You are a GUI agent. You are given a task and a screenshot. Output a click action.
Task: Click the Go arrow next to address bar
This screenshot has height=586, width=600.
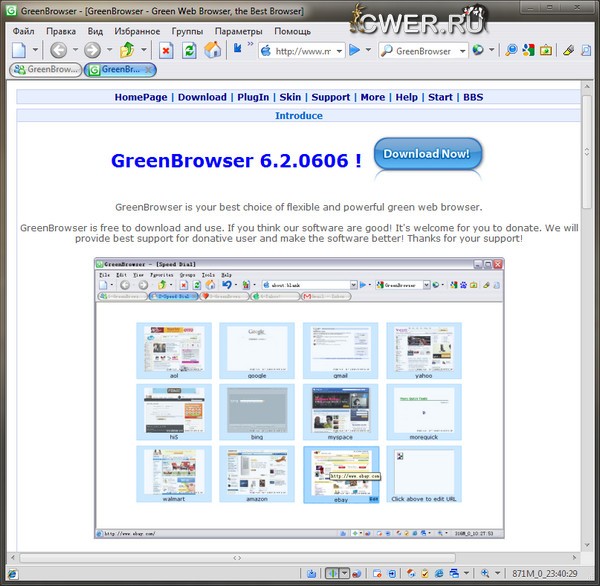click(x=355, y=49)
